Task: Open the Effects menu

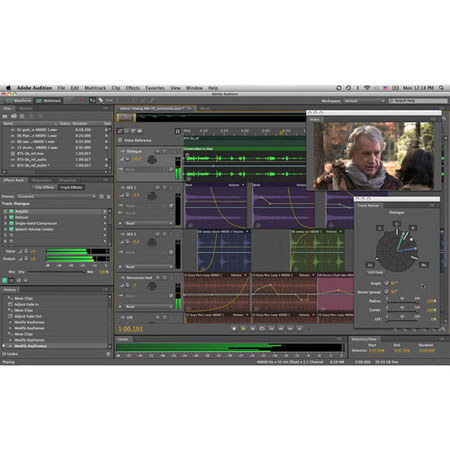Action: click(x=132, y=88)
